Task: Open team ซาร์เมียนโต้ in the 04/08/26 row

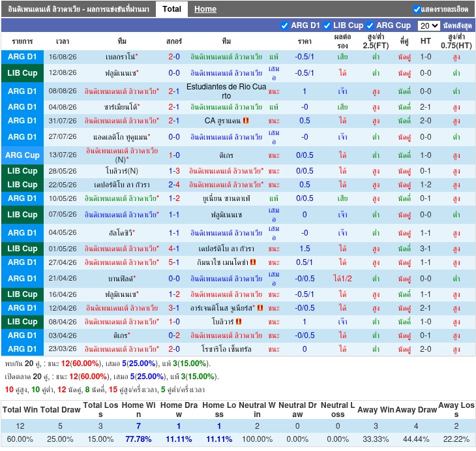Action: coord(122,107)
